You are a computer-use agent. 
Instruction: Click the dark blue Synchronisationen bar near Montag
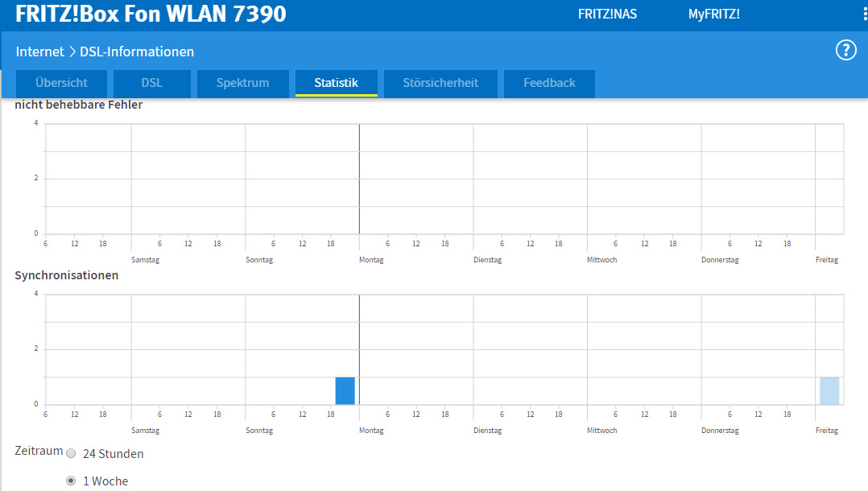tap(345, 391)
